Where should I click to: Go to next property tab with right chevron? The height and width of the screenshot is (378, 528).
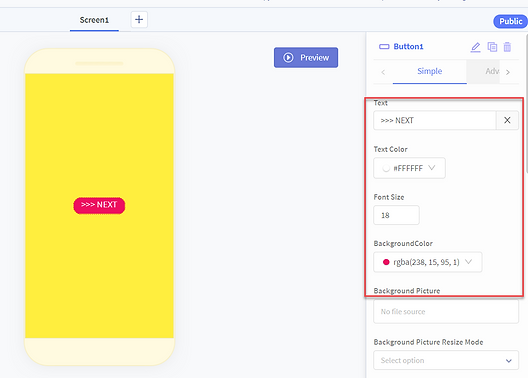coord(508,72)
